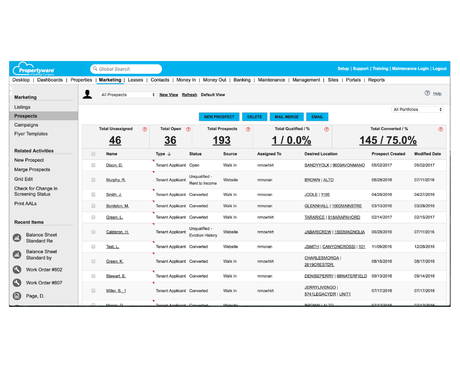This screenshot has width=460, height=385.
Task: Open the Reports menu tab
Action: pyautogui.click(x=376, y=80)
